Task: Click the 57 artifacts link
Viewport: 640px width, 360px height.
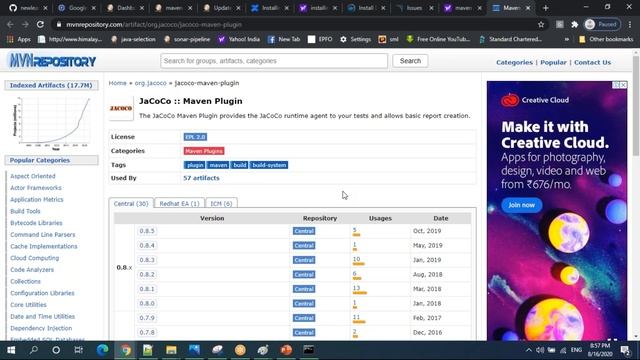Action: point(201,178)
